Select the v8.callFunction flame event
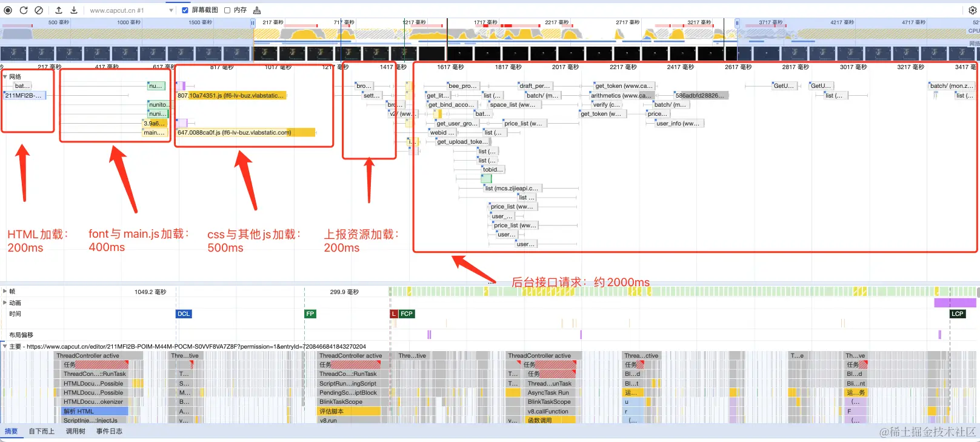 pyautogui.click(x=550, y=412)
